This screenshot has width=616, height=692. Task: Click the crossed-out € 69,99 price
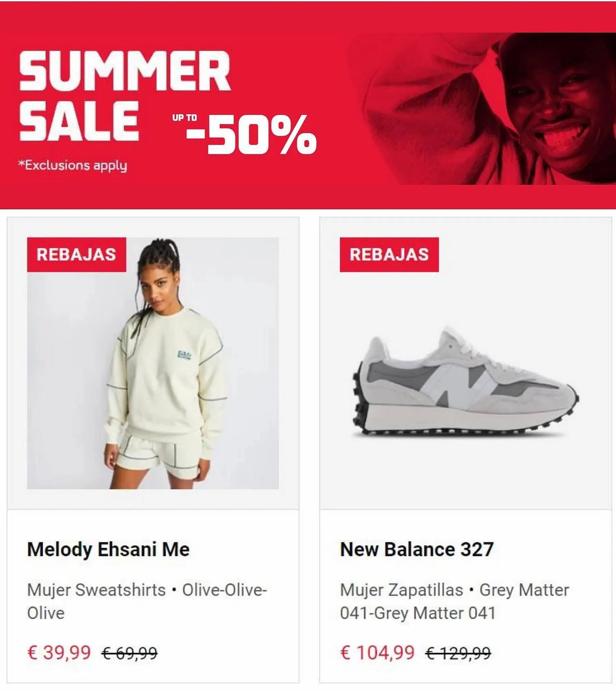[x=129, y=653]
